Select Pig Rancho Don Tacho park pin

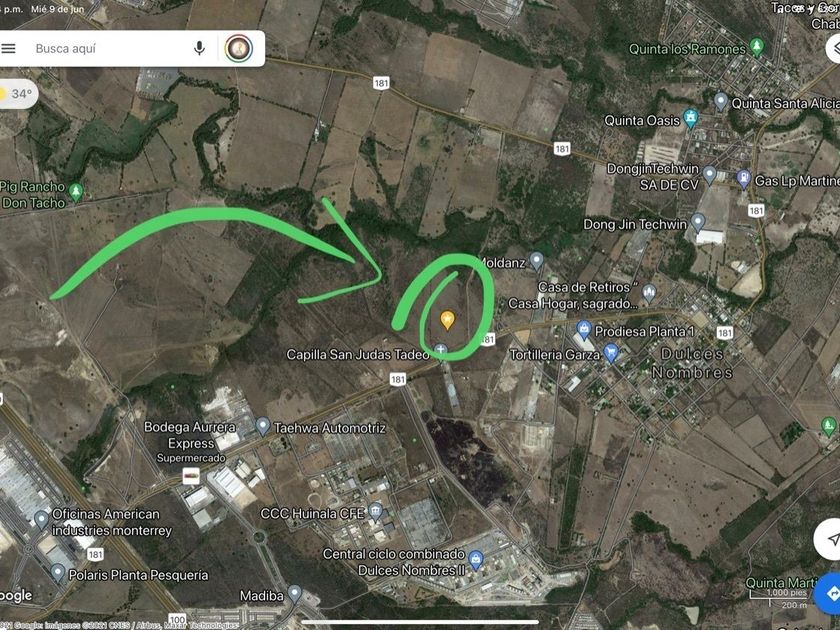tap(76, 192)
